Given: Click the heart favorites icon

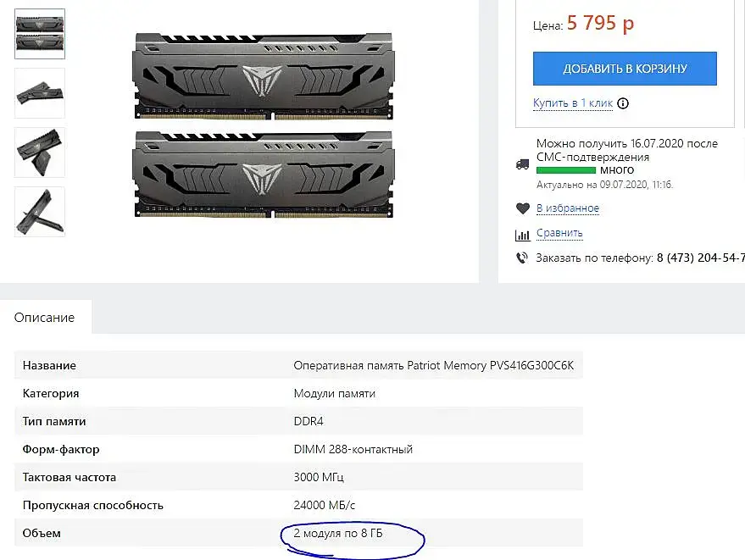Looking at the screenshot, I should tap(522, 208).
